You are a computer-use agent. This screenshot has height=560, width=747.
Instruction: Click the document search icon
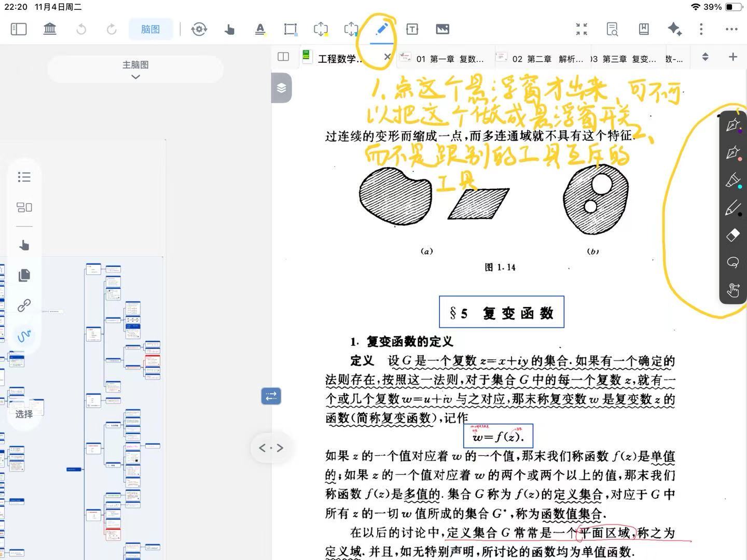click(612, 29)
